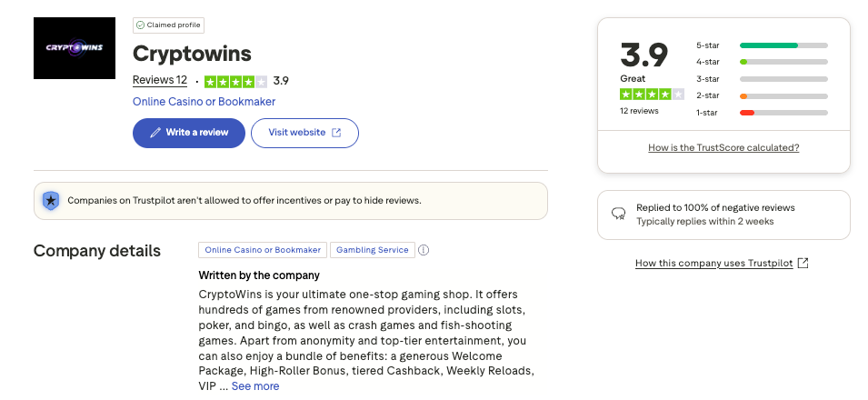Viewport: 868px width, 400px height.
Task: Open How is the TrustScore calculated link
Action: click(x=723, y=147)
